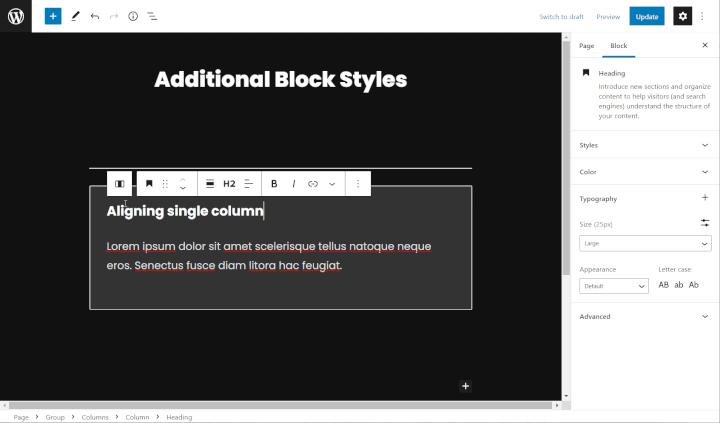
Task: Toggle bold formatting
Action: coord(274,184)
